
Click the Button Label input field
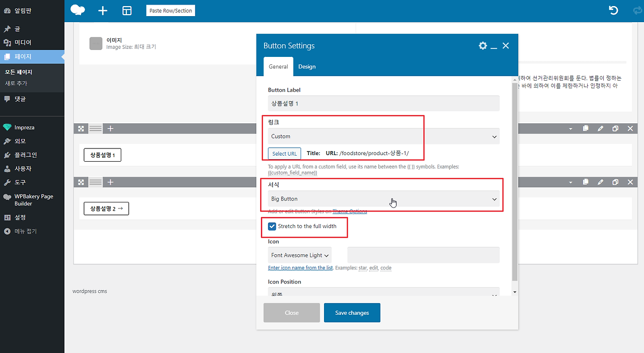(x=384, y=103)
